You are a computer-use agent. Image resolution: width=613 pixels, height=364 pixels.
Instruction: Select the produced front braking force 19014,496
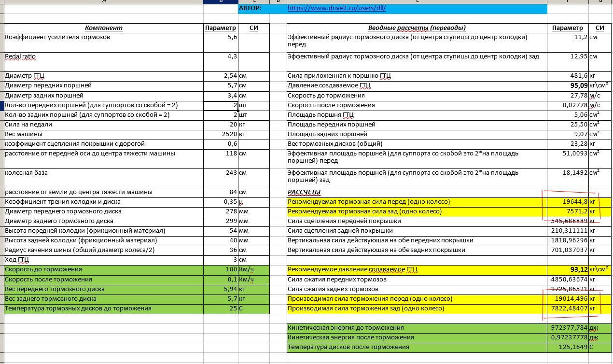coord(568,299)
